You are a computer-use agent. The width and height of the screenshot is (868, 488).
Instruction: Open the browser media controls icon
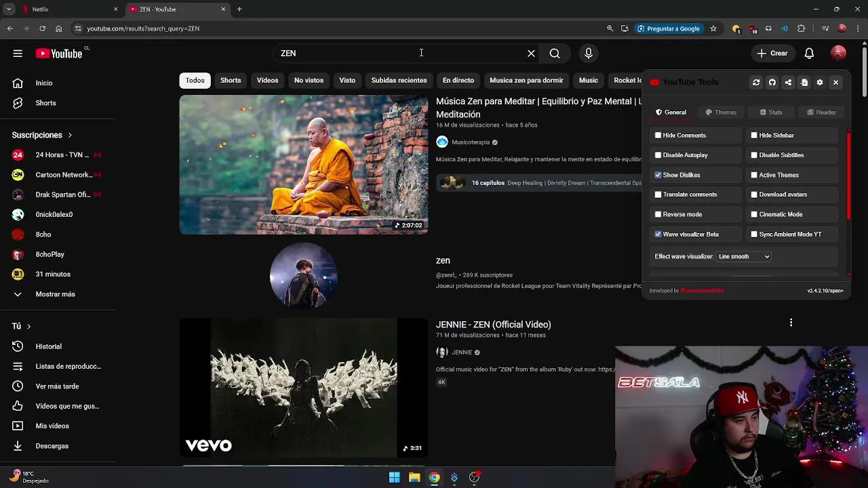pos(825,28)
